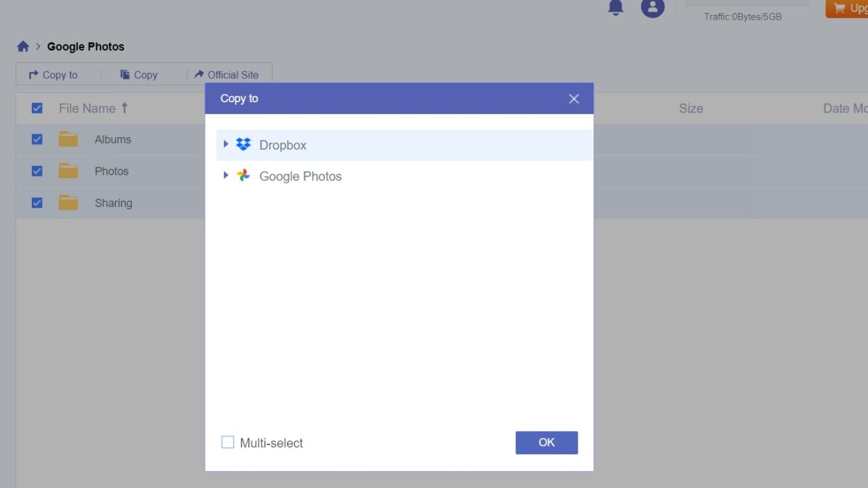
Task: Expand the Google Photos tree node
Action: (x=226, y=176)
